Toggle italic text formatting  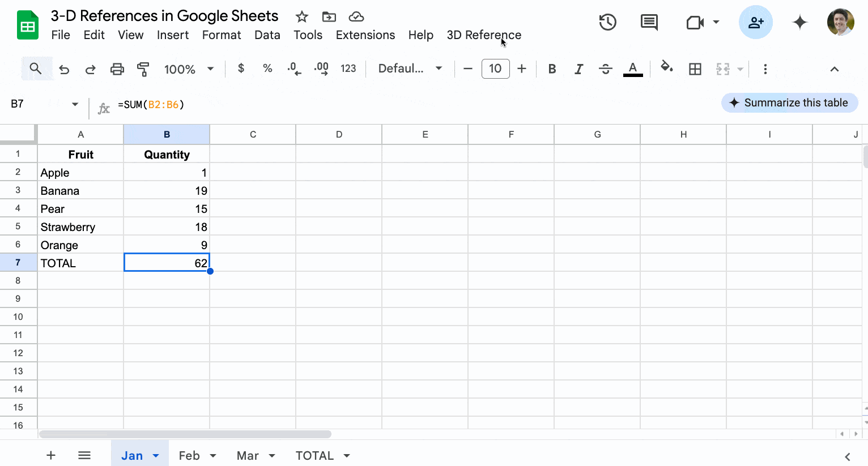pyautogui.click(x=578, y=69)
